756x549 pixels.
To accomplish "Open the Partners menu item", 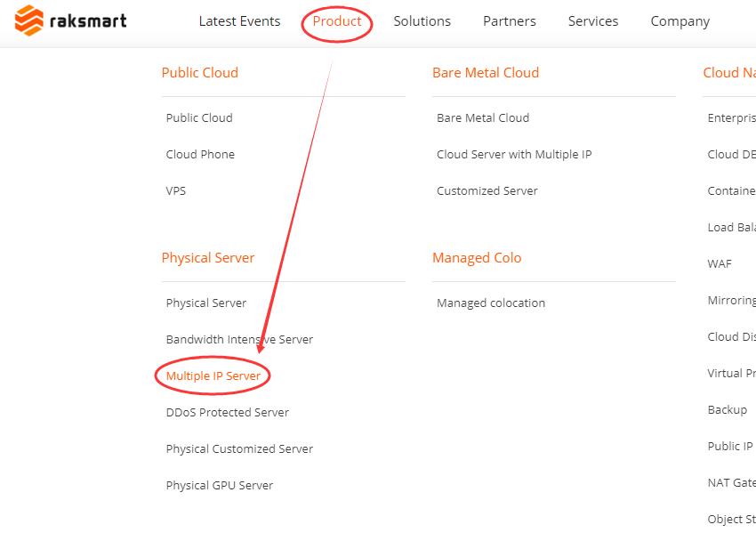I will (509, 21).
